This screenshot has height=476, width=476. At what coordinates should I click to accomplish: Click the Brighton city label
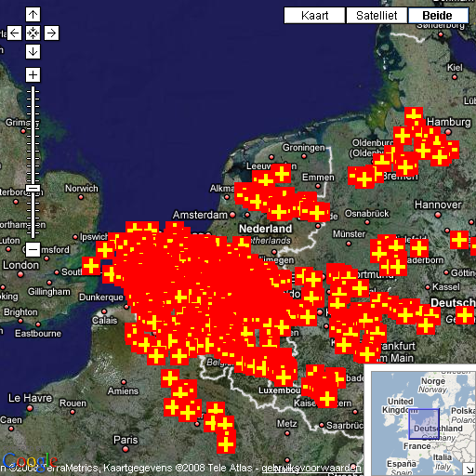point(20,312)
